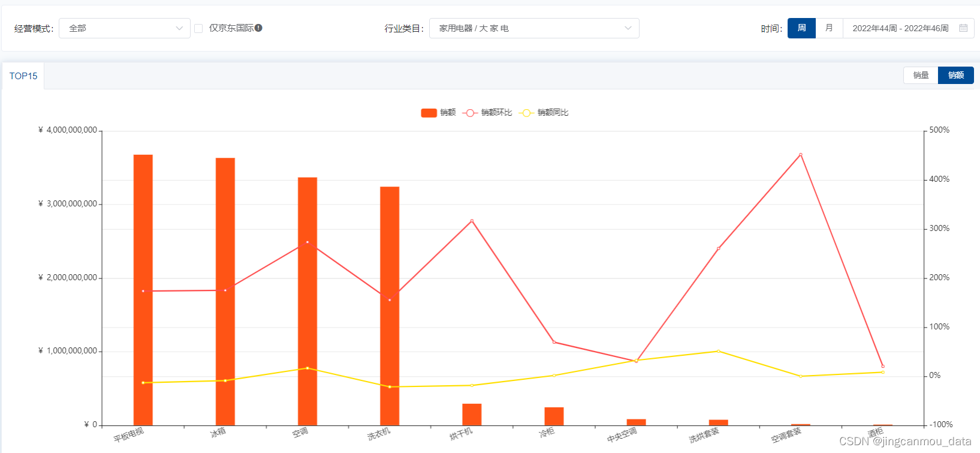Click the 中央空调 axis label
The image size is (980, 453).
point(622,435)
